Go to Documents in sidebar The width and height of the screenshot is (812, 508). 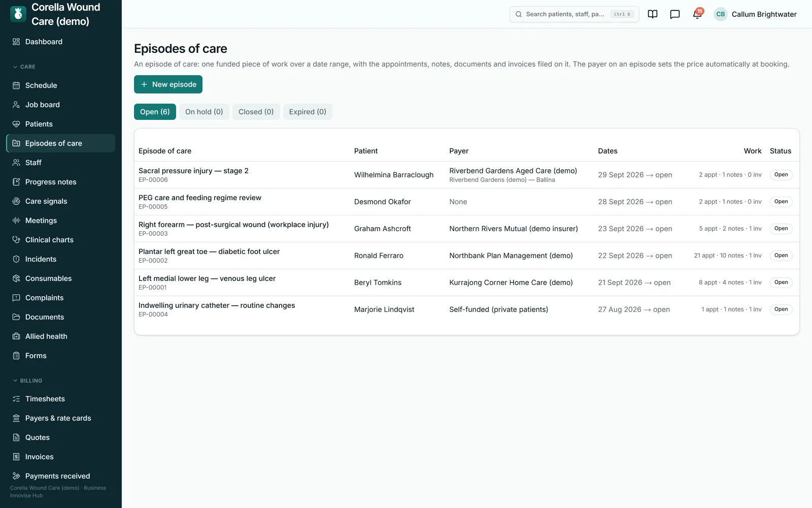(x=61, y=317)
